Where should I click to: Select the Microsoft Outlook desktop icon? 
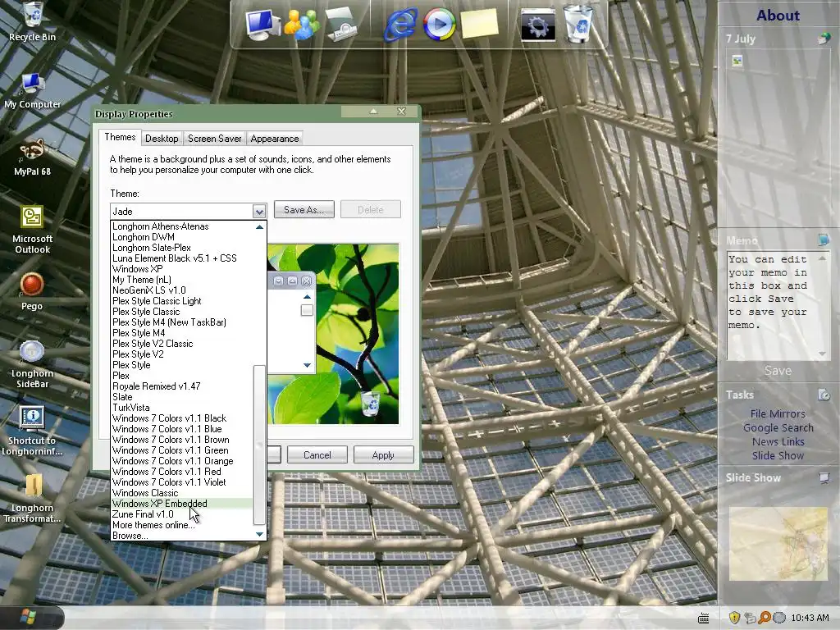[x=32, y=230]
